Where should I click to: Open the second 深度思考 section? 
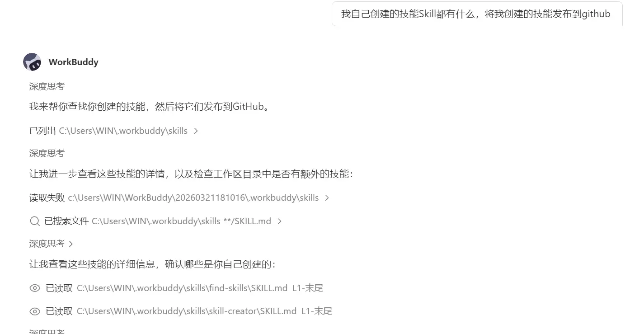[47, 153]
